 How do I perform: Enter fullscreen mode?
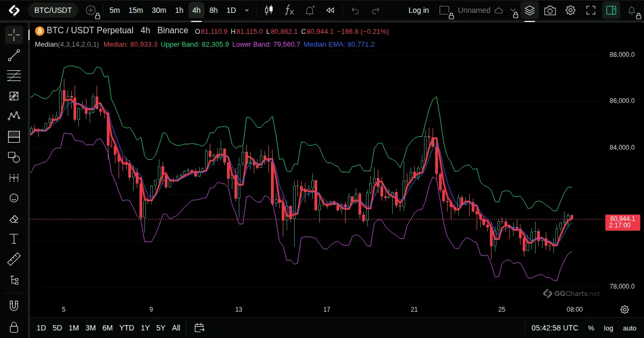click(591, 10)
